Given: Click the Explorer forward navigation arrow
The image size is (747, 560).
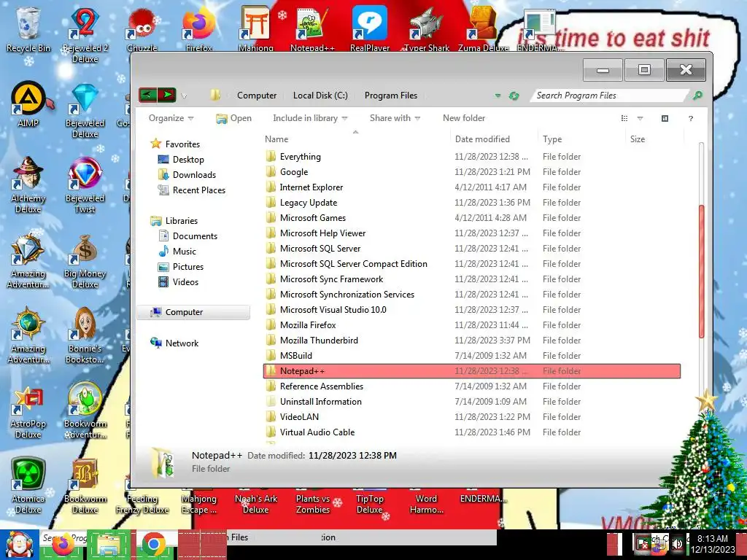Looking at the screenshot, I should 167,95.
